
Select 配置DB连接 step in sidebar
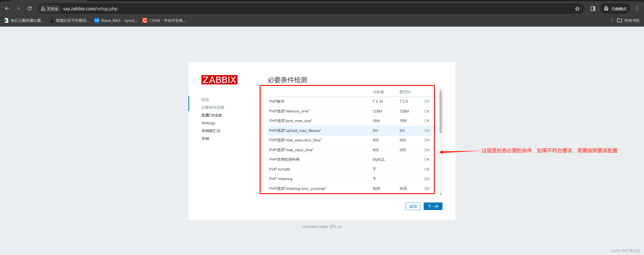[x=212, y=115]
